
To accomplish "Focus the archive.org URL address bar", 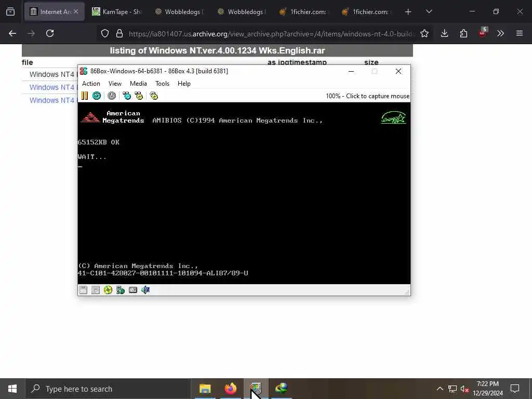I will pos(270,34).
